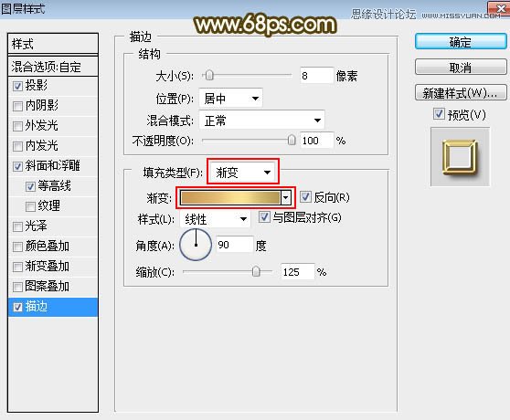Enable the 颜色叠加 checkbox
The height and width of the screenshot is (420, 510).
(17, 247)
